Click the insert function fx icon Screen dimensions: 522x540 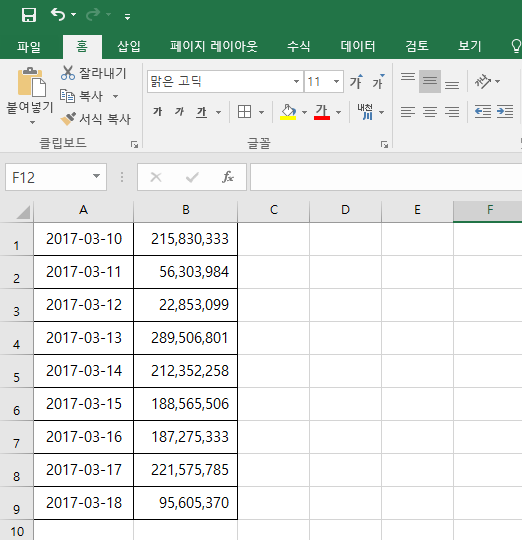click(x=228, y=177)
